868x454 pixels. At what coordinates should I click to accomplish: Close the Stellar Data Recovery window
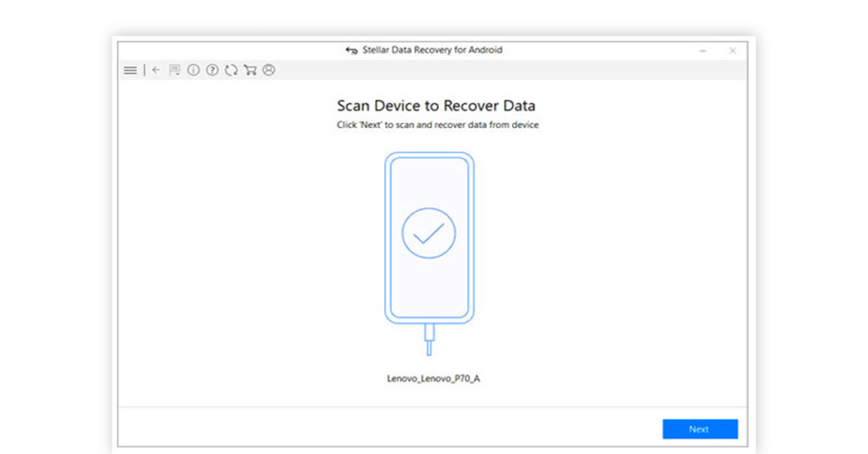(x=732, y=51)
